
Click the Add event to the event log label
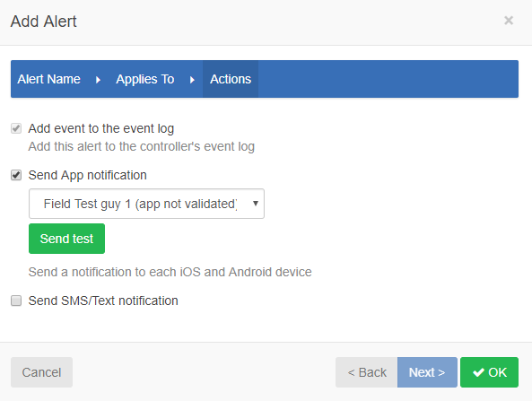coord(101,129)
